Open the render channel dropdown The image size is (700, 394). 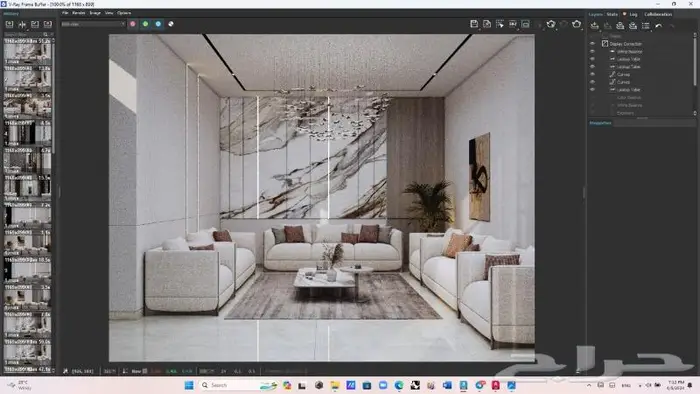pyautogui.click(x=93, y=24)
